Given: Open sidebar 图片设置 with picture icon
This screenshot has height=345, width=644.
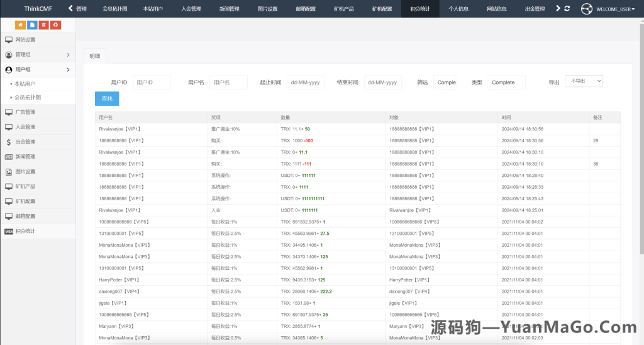Looking at the screenshot, I should [x=38, y=171].
